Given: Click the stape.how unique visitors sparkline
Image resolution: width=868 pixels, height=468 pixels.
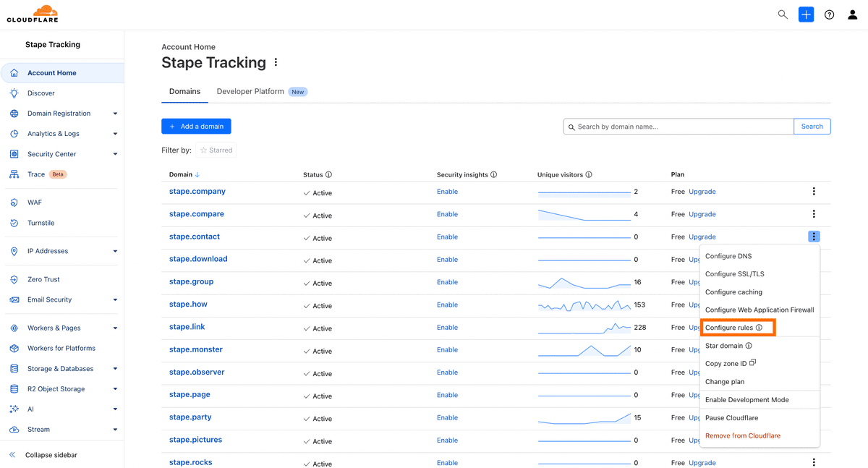Looking at the screenshot, I should (x=584, y=305).
